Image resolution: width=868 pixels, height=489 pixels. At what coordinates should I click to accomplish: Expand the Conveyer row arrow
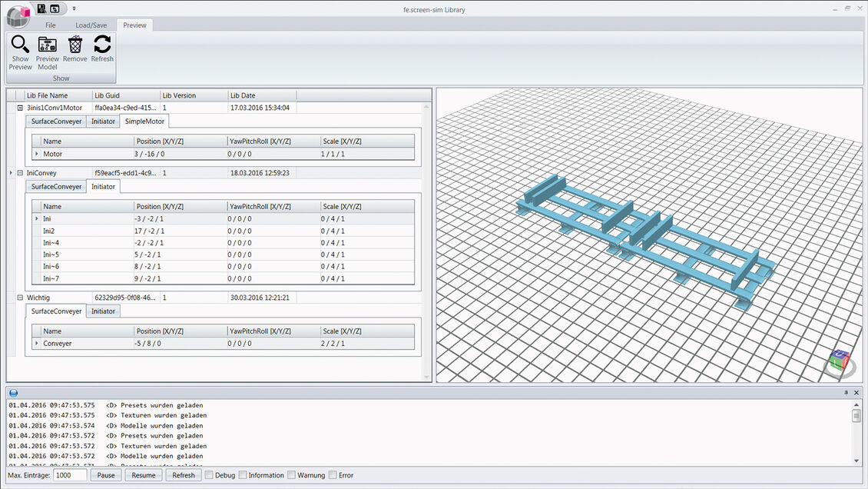click(37, 344)
